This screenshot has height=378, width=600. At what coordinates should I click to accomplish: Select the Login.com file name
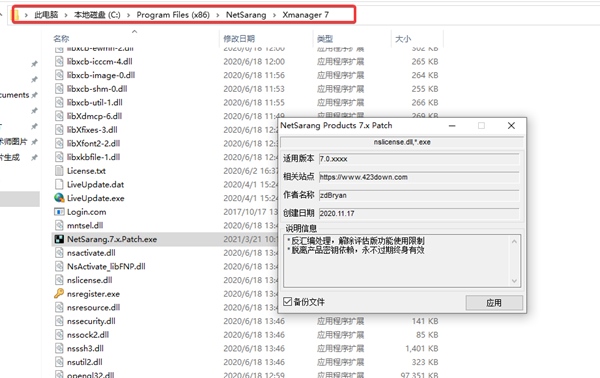[86, 212]
